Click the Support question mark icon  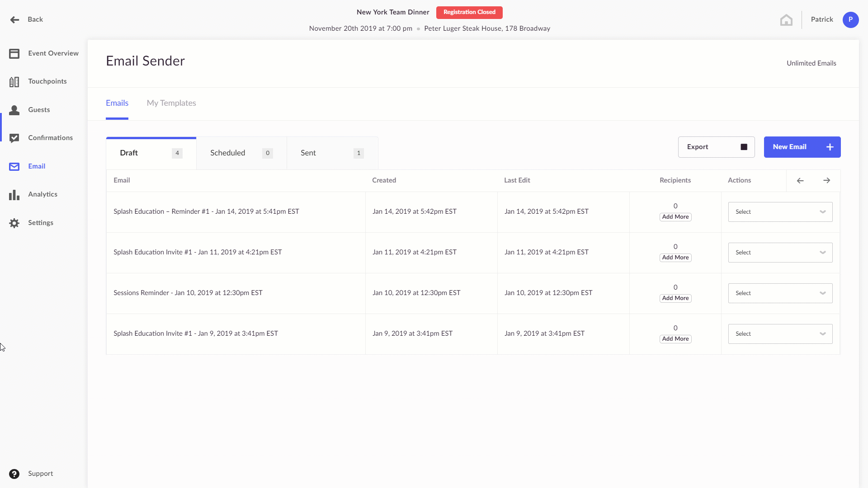[14, 474]
